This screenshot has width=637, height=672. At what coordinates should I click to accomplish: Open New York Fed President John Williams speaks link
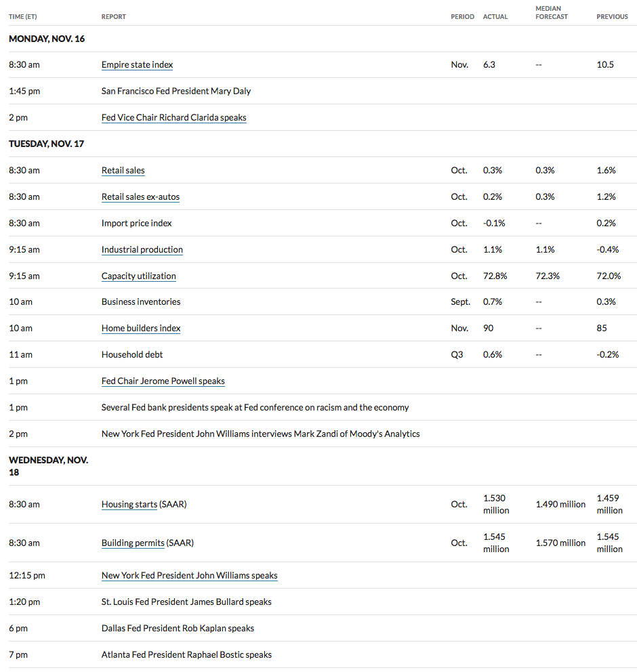(190, 576)
